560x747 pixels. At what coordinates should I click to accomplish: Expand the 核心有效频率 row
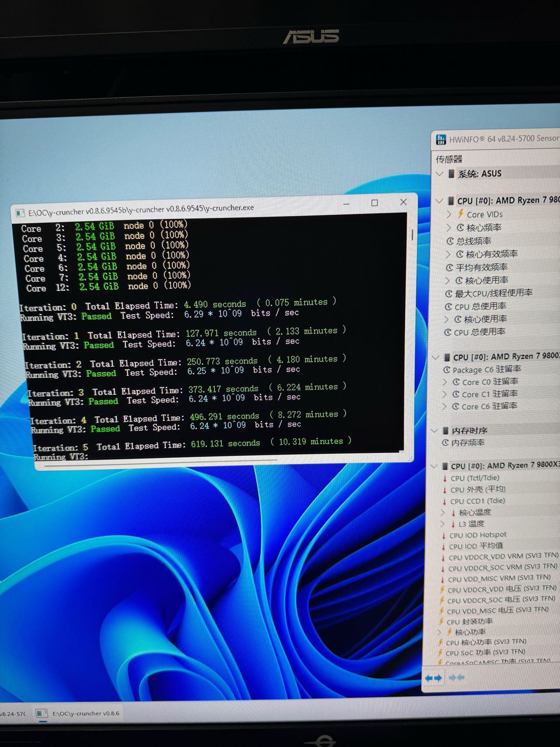pos(448,254)
